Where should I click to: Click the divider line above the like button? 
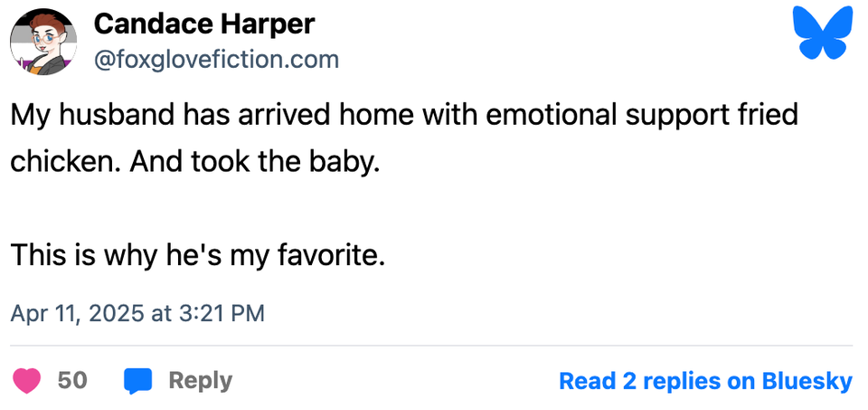(431, 346)
